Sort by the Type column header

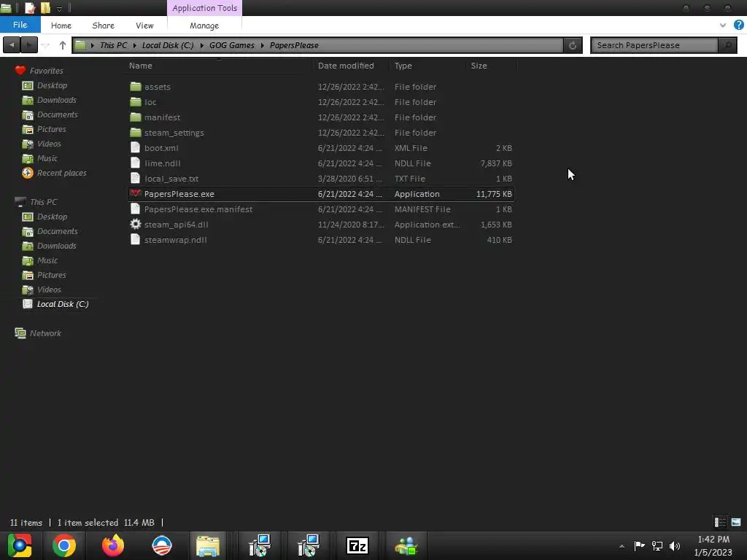tap(403, 66)
